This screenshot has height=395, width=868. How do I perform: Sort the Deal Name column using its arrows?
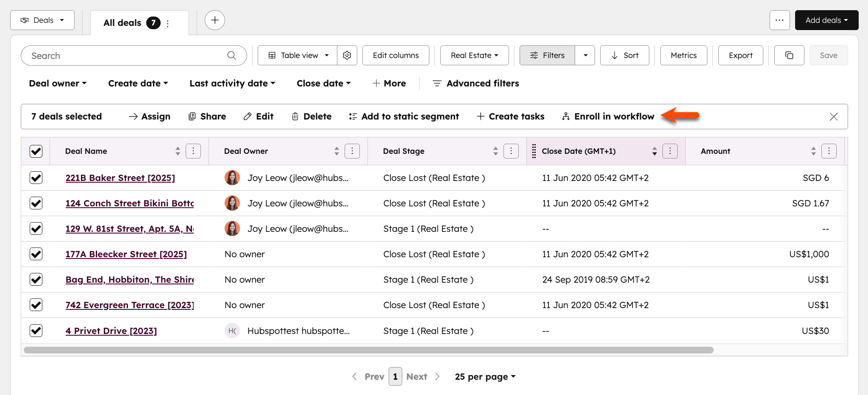coord(178,151)
